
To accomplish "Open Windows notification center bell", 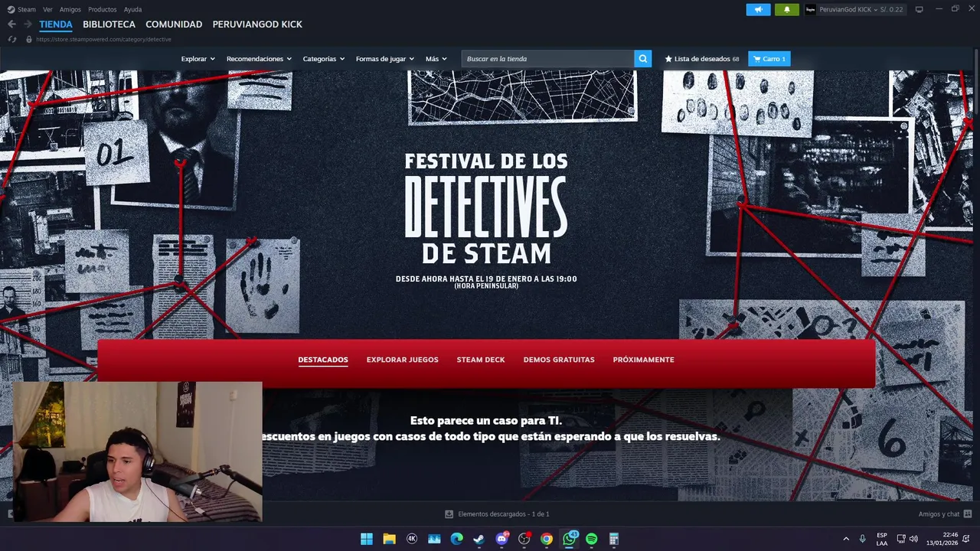I will [966, 539].
